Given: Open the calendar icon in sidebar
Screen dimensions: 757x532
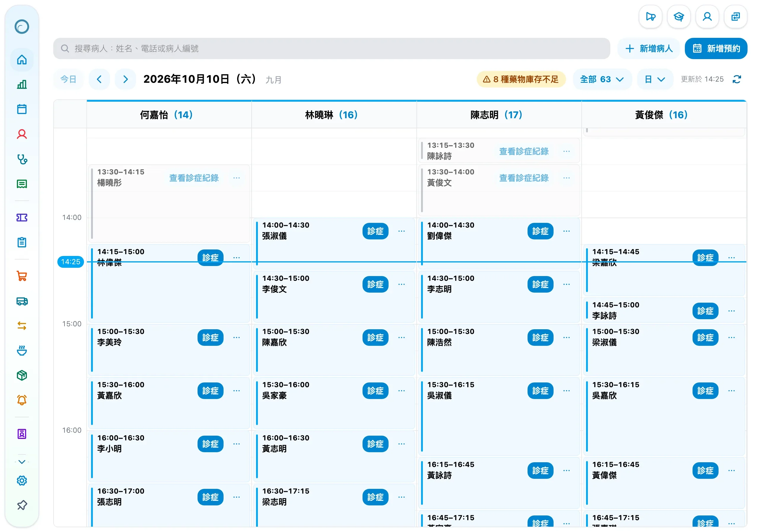Looking at the screenshot, I should pyautogui.click(x=22, y=109).
